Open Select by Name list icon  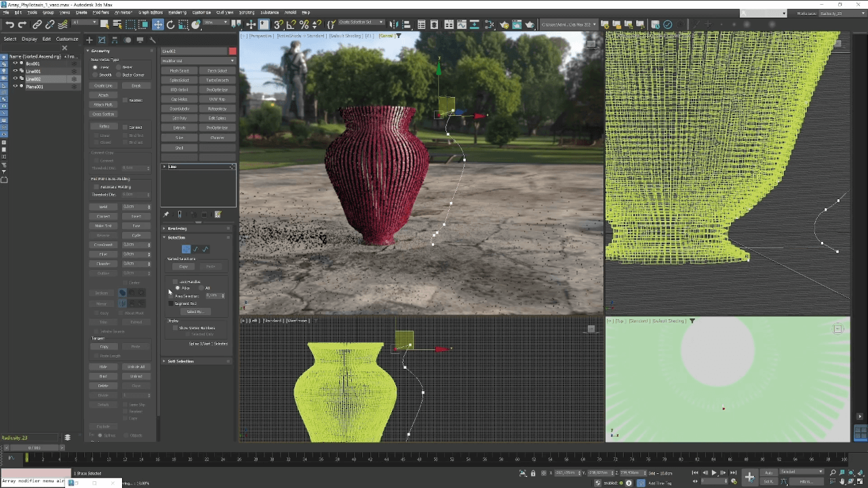click(117, 24)
